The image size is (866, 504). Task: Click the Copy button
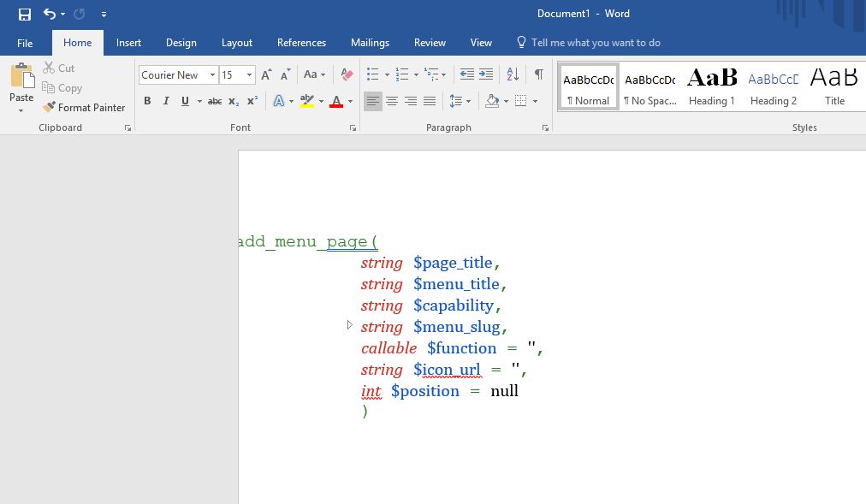point(62,88)
